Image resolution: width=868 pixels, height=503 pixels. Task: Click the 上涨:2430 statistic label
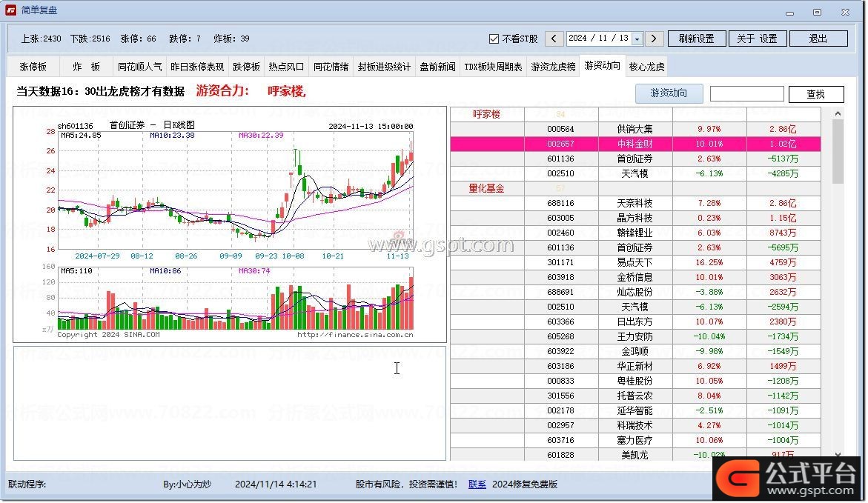(41, 39)
